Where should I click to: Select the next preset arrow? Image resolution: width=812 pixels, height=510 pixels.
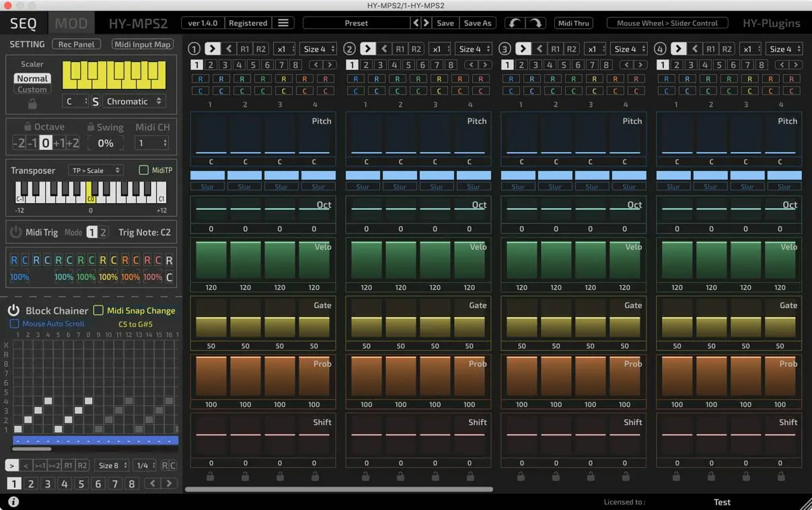pos(426,23)
